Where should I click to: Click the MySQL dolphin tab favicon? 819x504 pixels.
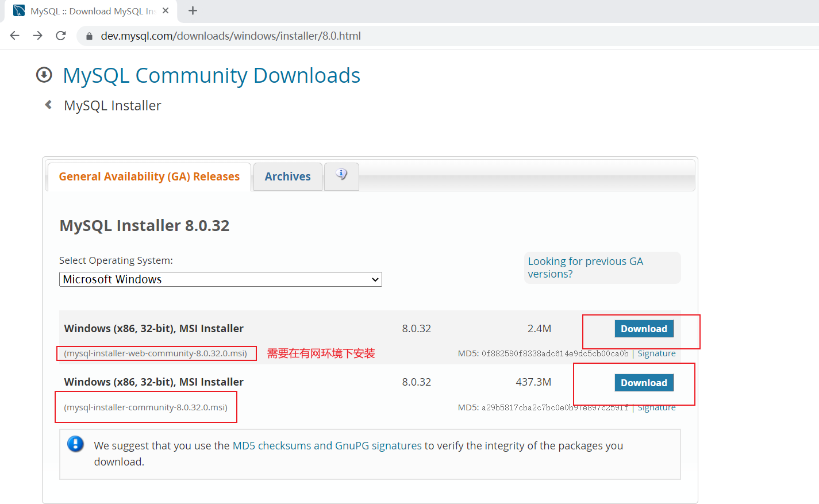point(19,11)
